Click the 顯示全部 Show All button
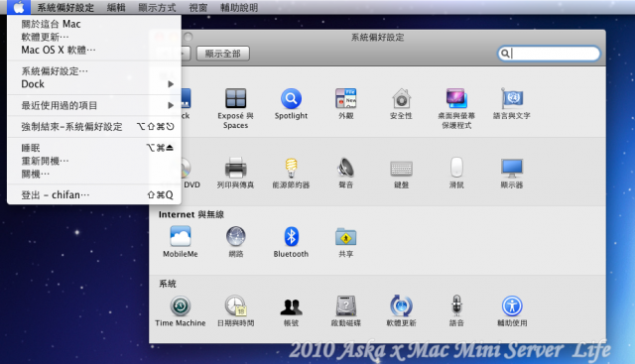 (x=222, y=54)
